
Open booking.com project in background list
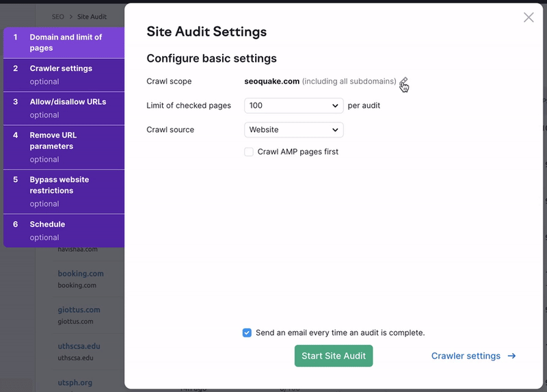pyautogui.click(x=81, y=274)
